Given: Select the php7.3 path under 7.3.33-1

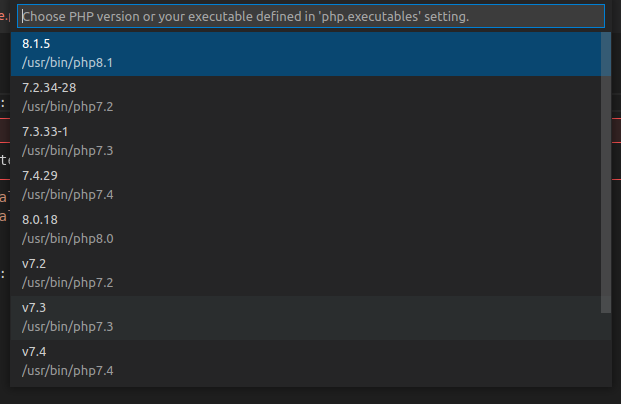Looking at the screenshot, I should click(x=67, y=150).
